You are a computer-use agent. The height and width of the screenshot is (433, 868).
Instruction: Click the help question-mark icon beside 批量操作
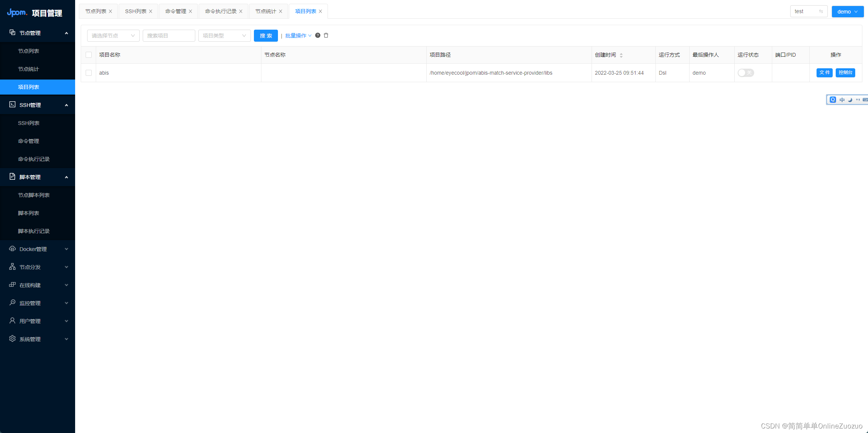point(317,35)
